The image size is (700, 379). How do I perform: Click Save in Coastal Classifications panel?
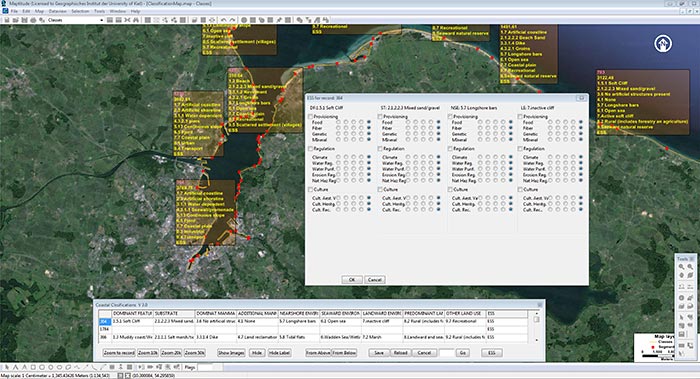pos(379,353)
